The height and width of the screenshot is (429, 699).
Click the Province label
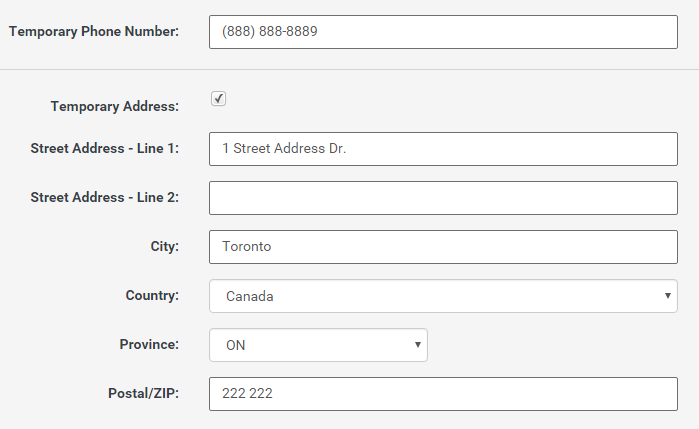tap(149, 345)
